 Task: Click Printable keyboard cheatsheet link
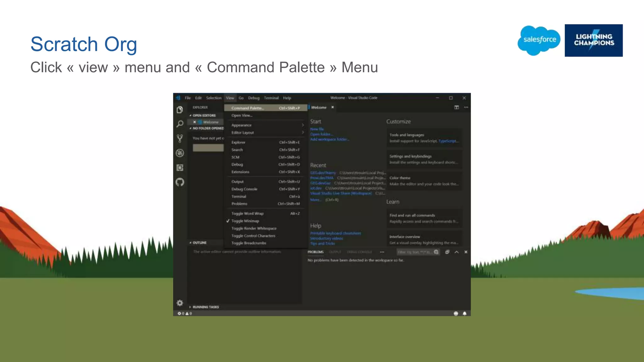coord(336,233)
